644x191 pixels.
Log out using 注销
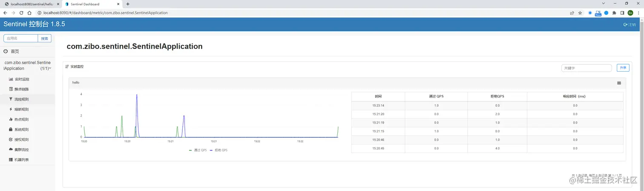point(630,24)
